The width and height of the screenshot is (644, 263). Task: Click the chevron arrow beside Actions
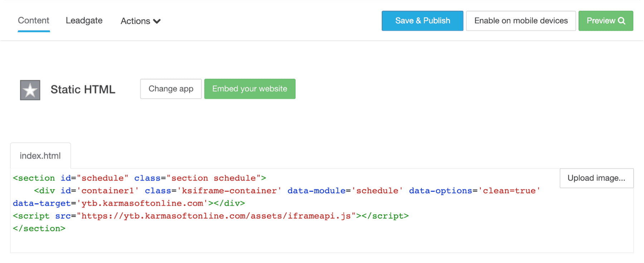point(157,21)
